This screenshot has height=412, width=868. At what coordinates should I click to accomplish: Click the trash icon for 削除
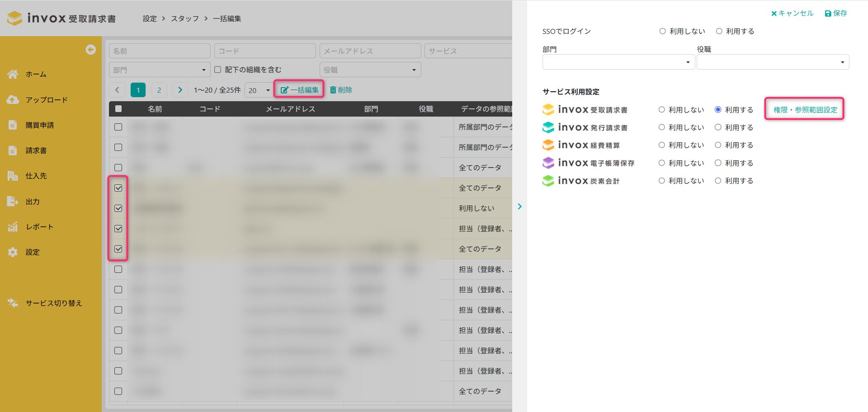tap(333, 90)
